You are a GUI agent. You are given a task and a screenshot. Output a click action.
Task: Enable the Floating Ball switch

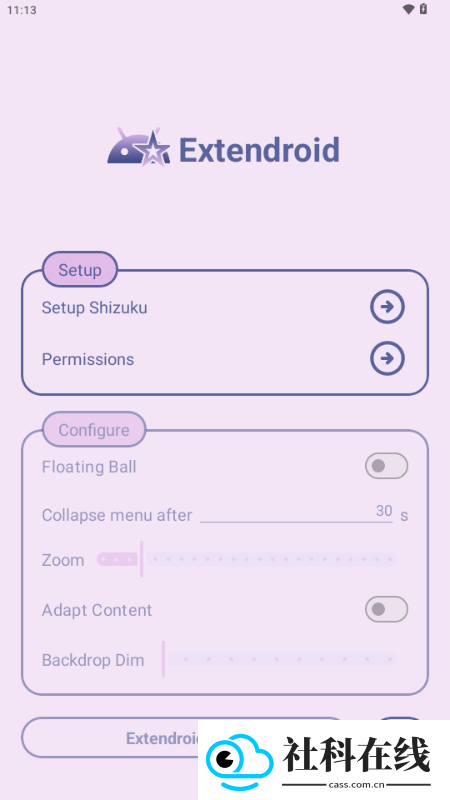[x=386, y=466]
